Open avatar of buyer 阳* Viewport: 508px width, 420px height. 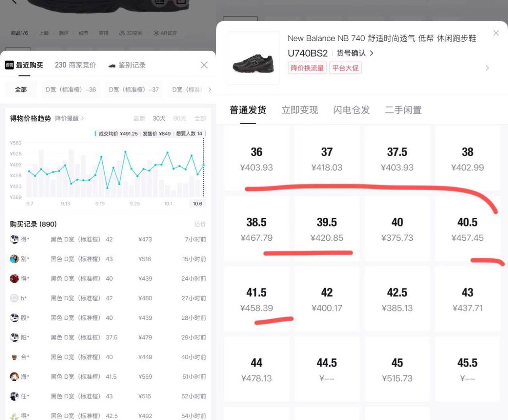tap(14, 337)
